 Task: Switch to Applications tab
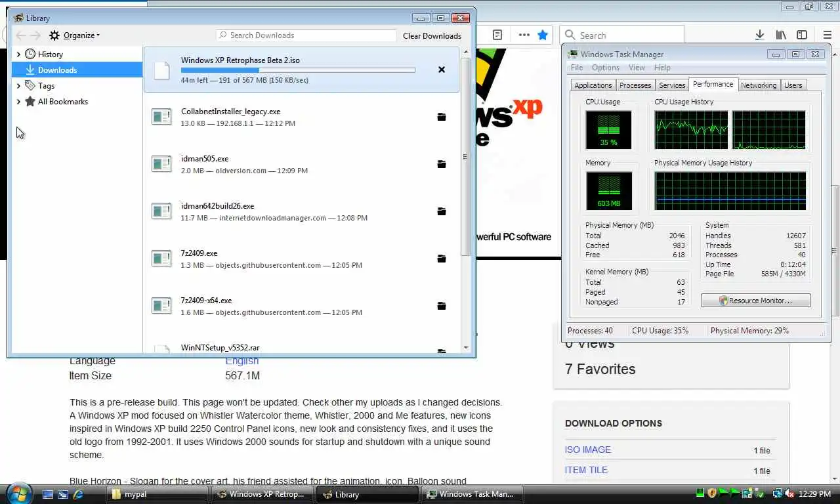(593, 85)
